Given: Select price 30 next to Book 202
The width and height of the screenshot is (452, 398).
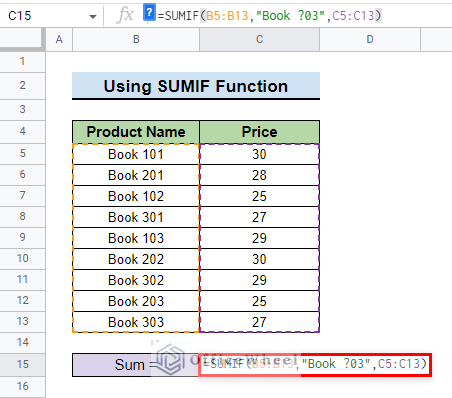Looking at the screenshot, I should coord(259,259).
